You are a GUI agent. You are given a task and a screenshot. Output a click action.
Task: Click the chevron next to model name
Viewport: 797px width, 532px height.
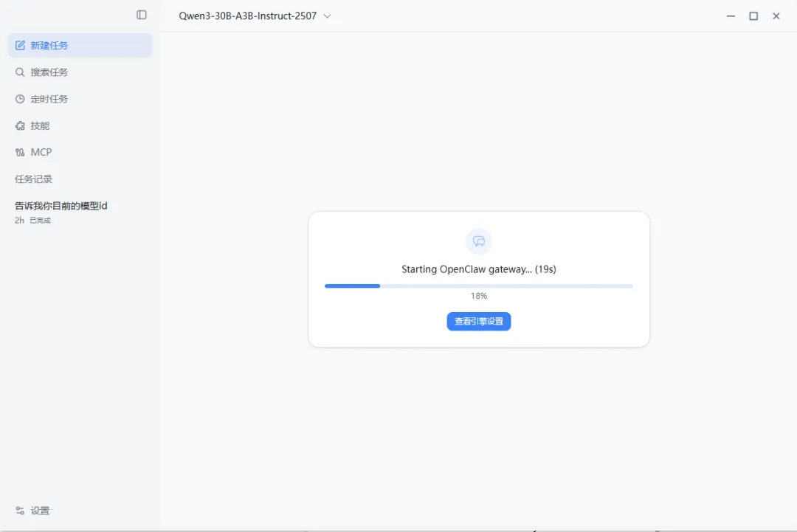coord(328,15)
